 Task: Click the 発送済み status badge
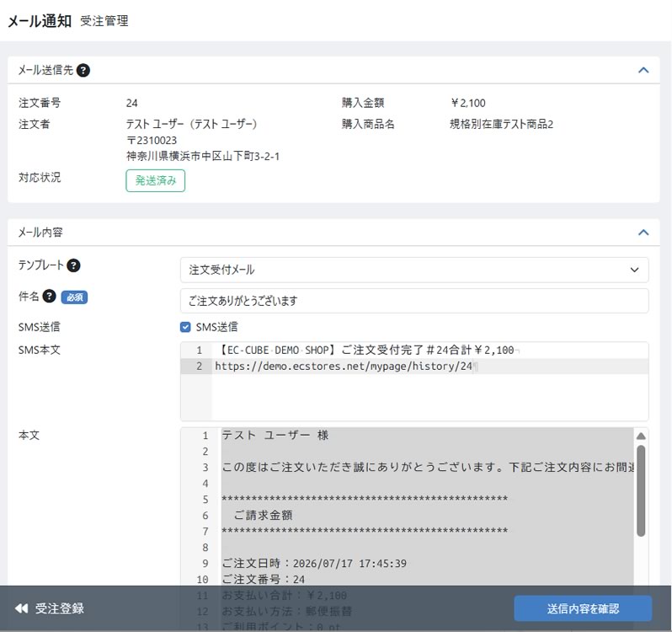click(x=156, y=180)
